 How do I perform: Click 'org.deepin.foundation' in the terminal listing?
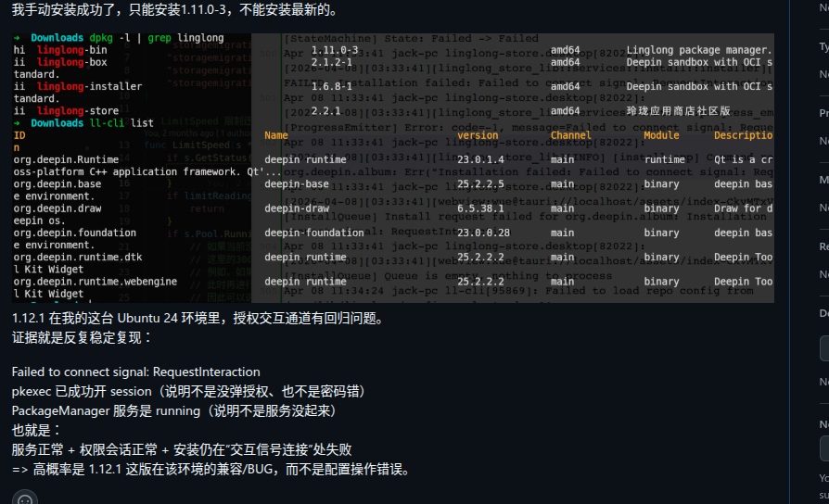[x=74, y=233]
